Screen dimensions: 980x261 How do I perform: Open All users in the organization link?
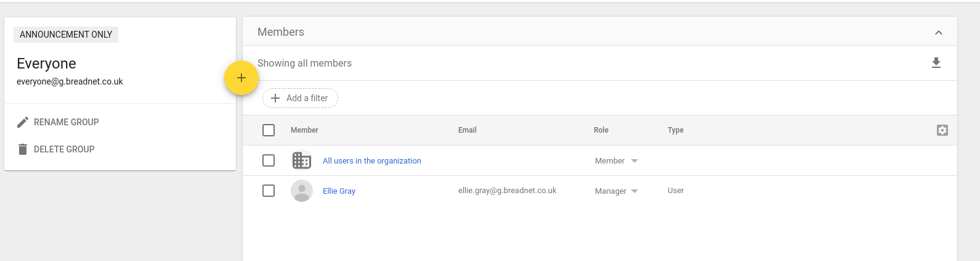coord(371,161)
